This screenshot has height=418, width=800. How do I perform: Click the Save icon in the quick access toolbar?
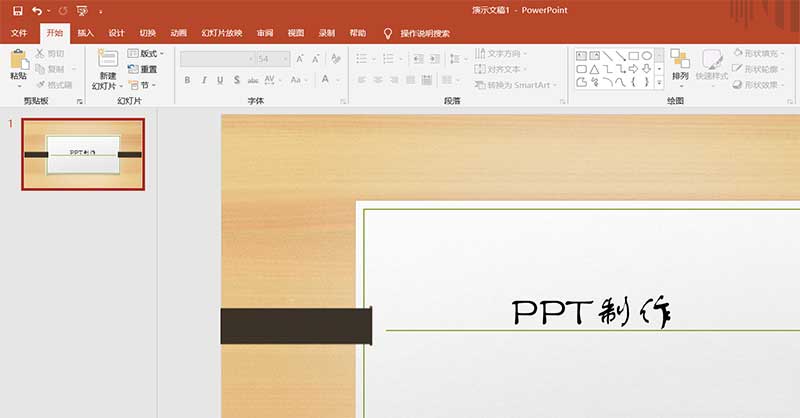(18, 11)
